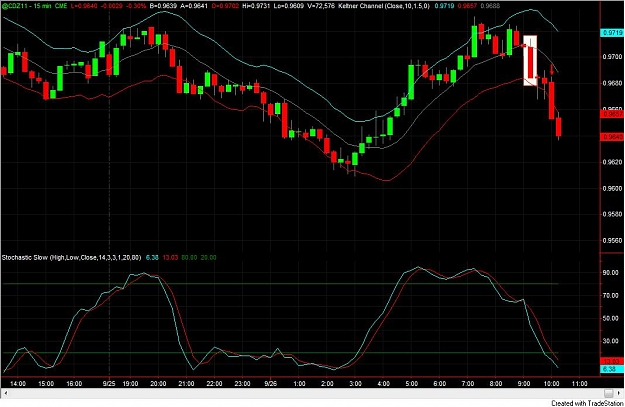
Task: Click the 2:00 time axis label
Action: coord(327,384)
